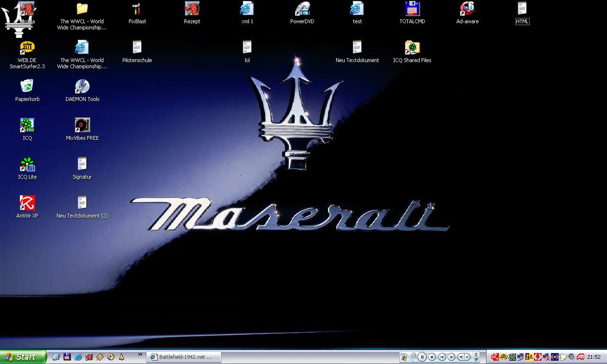
Task: Open the Papierkorb recycle bin
Action: click(x=27, y=87)
